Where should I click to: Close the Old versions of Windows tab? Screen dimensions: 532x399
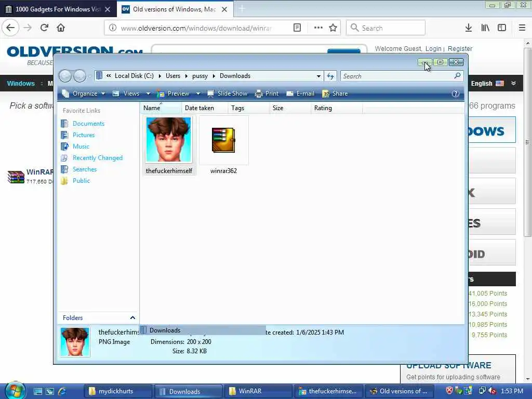point(224,9)
